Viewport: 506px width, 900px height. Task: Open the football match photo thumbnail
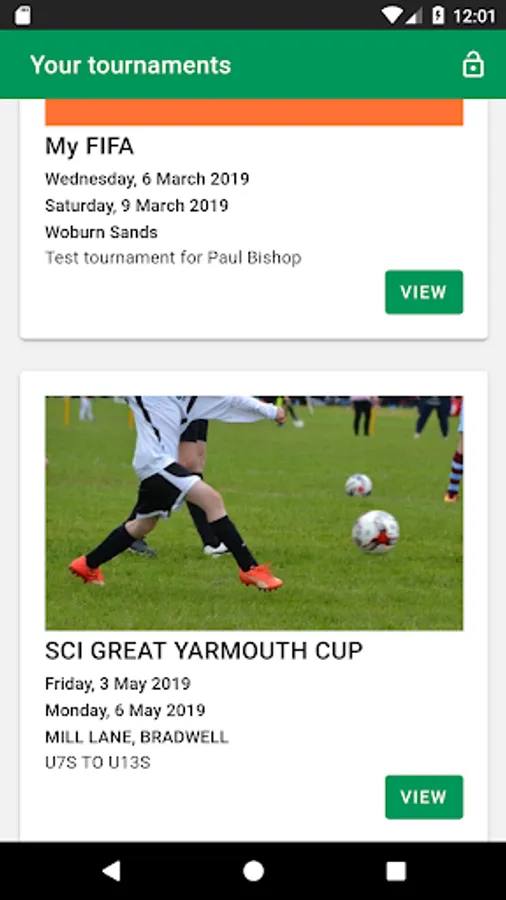(x=254, y=513)
